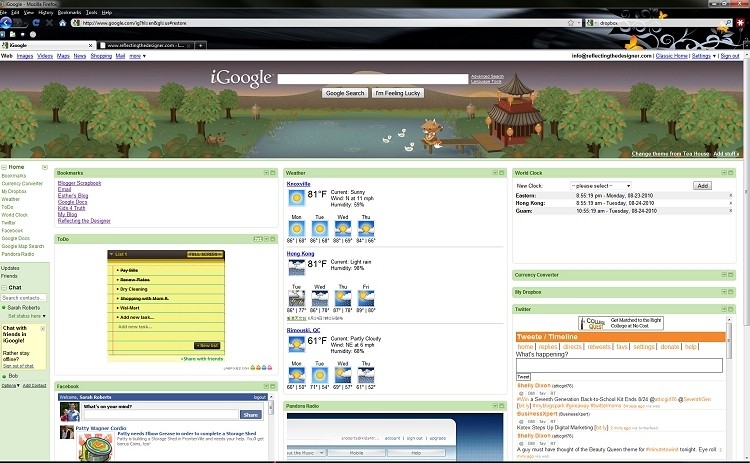Image resolution: width=750 pixels, height=463 pixels.
Task: Collapse the Chat section
Action: 4,288
